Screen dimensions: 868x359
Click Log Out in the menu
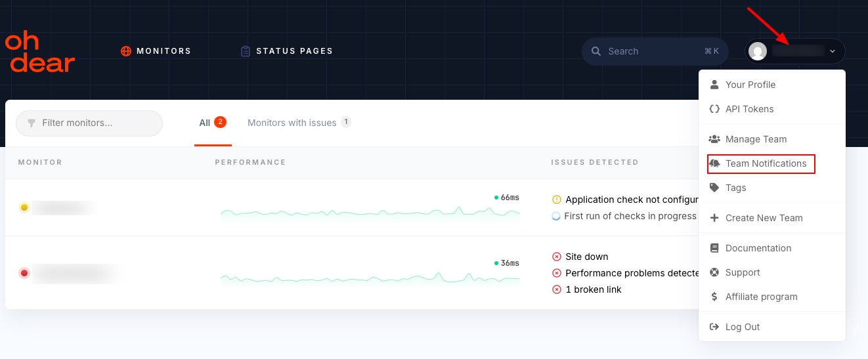tap(742, 327)
